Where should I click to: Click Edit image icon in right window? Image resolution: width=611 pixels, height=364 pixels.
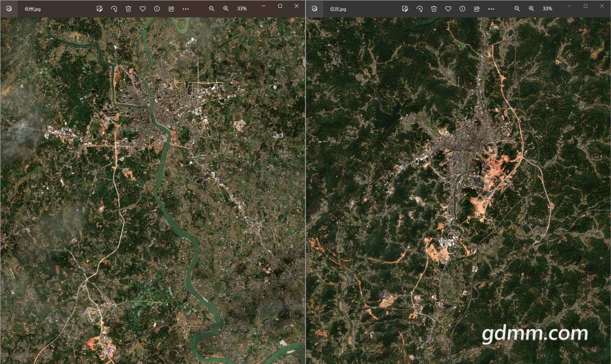tap(405, 9)
